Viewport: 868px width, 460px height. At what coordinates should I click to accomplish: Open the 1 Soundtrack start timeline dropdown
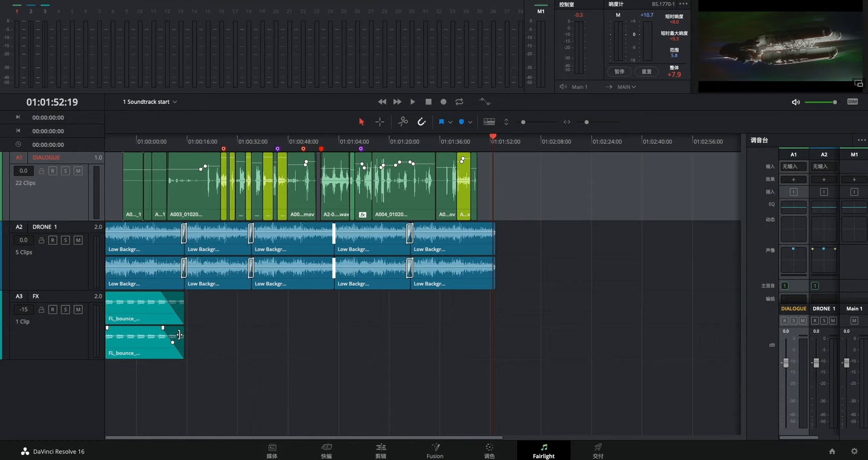tap(150, 102)
